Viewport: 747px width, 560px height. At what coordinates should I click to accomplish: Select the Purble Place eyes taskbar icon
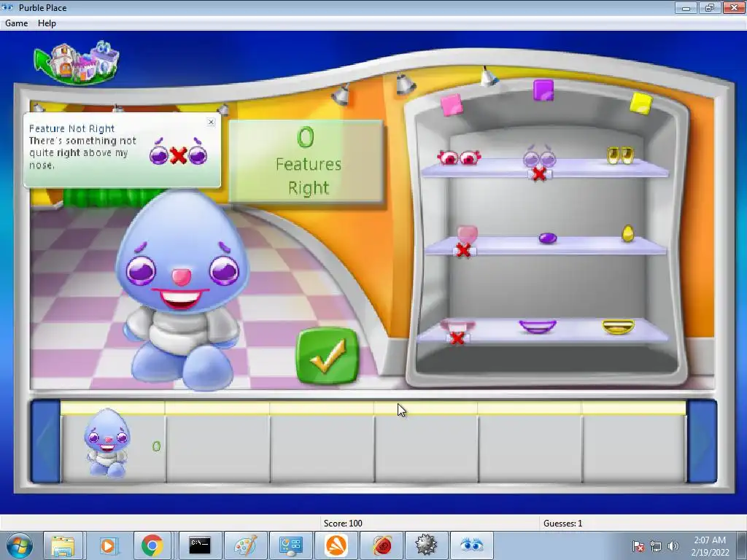(x=472, y=545)
